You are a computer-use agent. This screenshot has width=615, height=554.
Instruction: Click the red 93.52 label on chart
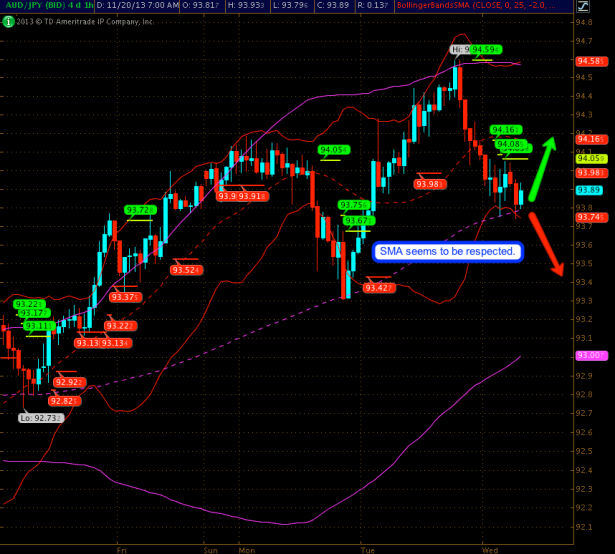click(186, 270)
